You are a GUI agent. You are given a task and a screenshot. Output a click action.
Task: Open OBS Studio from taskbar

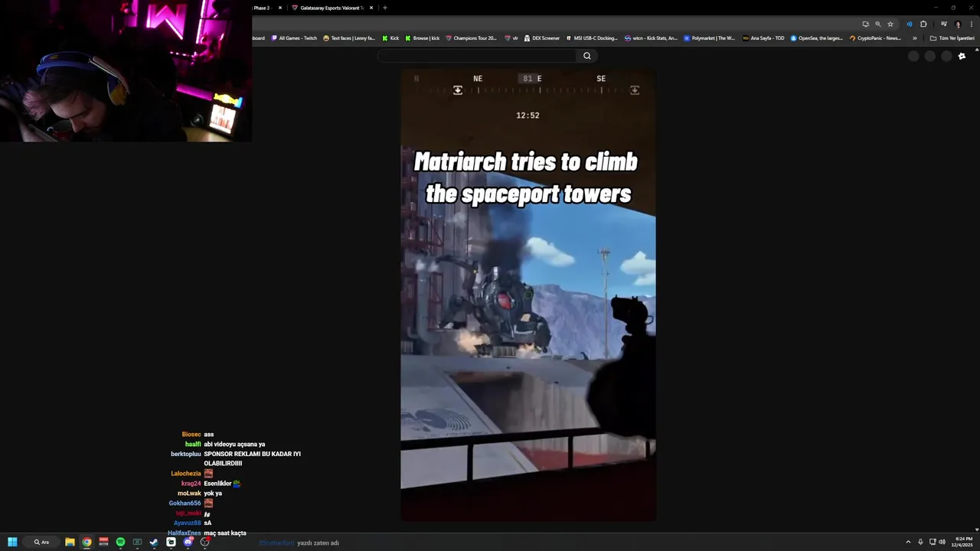(205, 542)
